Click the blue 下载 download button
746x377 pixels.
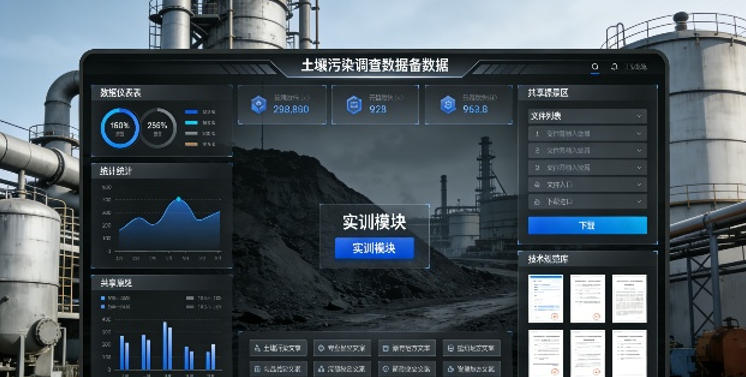tap(587, 225)
